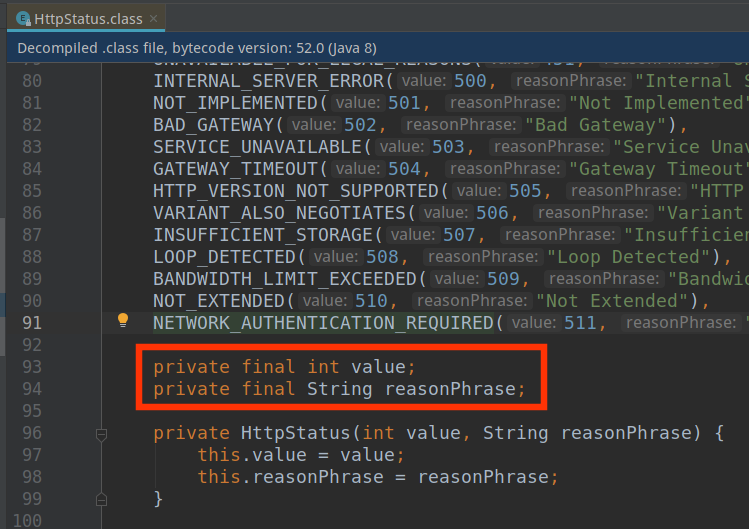Select the HttpStatus.class tab label
The height and width of the screenshot is (529, 749).
tap(88, 19)
